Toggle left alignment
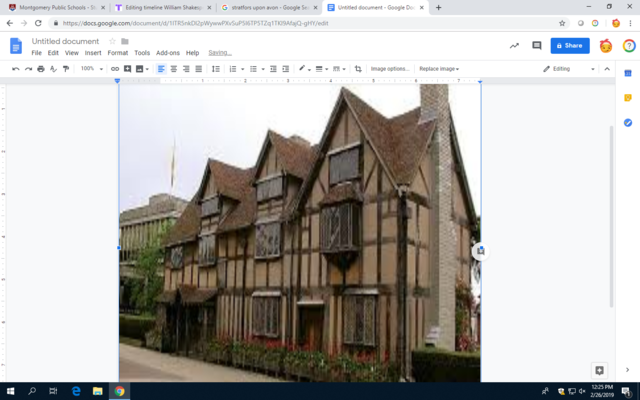 point(161,69)
